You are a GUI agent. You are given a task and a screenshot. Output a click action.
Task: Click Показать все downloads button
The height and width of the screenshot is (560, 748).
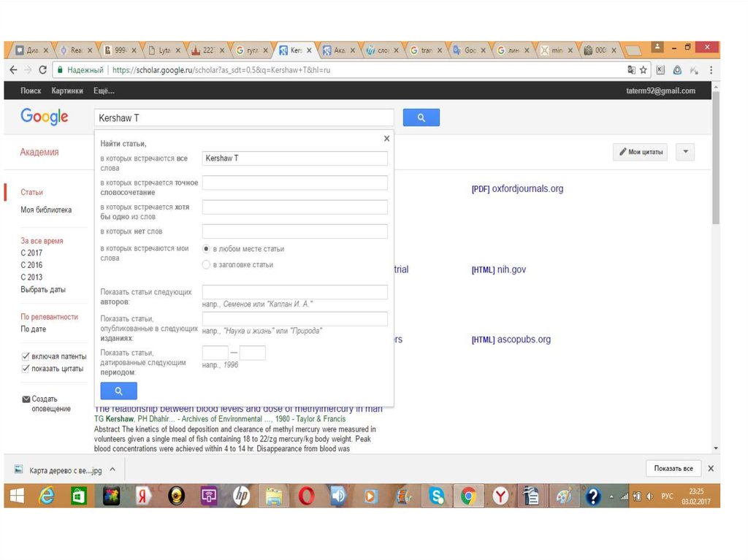(673, 469)
